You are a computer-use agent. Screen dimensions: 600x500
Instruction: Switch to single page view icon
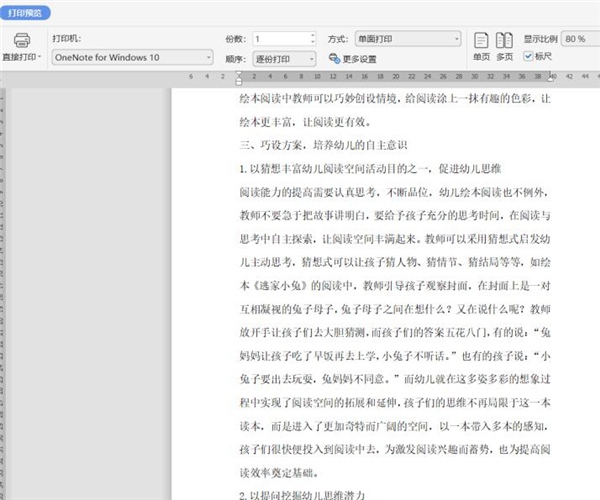(481, 40)
